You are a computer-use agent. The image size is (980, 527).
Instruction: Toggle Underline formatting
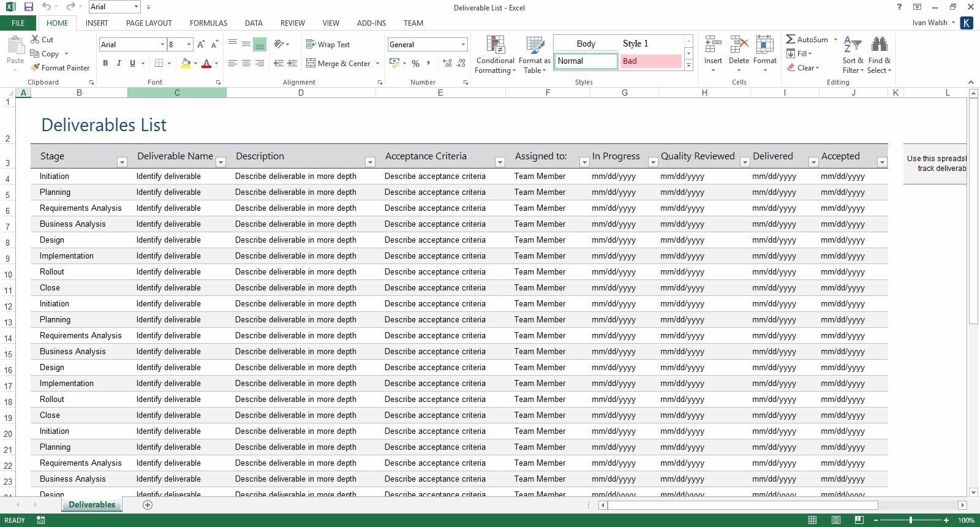[132, 63]
